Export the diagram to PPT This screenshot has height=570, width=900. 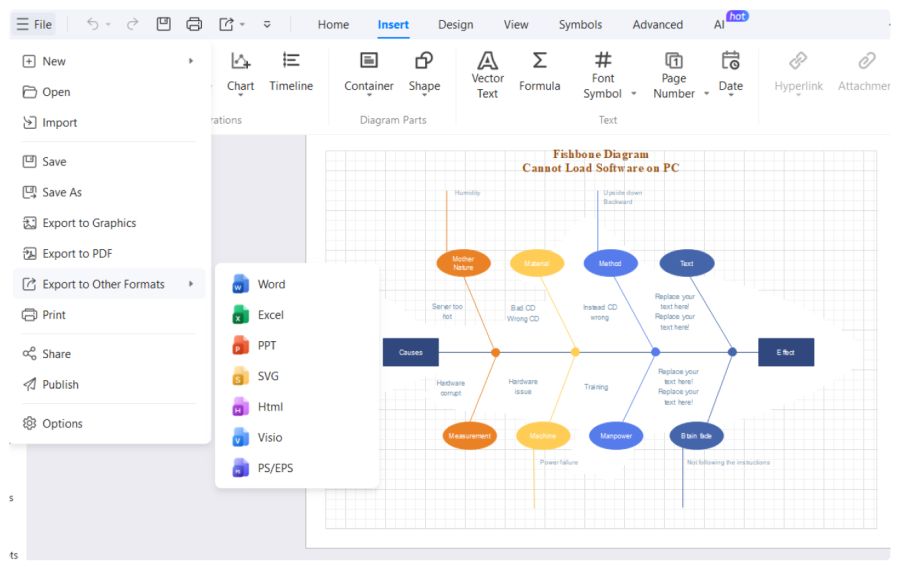pos(297,346)
